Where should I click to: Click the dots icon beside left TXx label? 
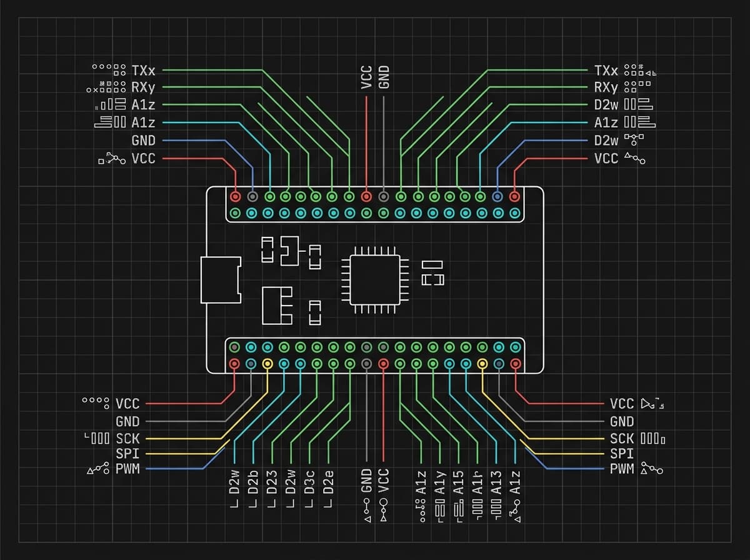(109, 70)
